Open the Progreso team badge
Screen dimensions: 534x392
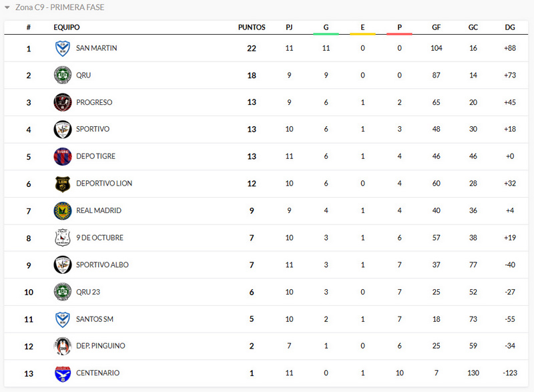click(x=62, y=102)
